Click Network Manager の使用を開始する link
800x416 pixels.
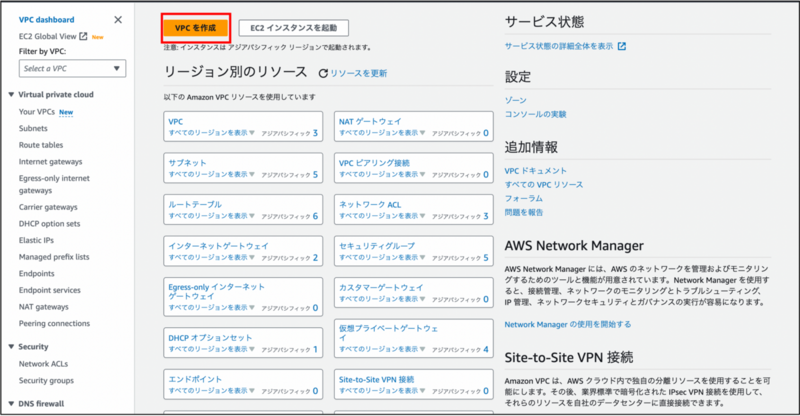click(568, 325)
